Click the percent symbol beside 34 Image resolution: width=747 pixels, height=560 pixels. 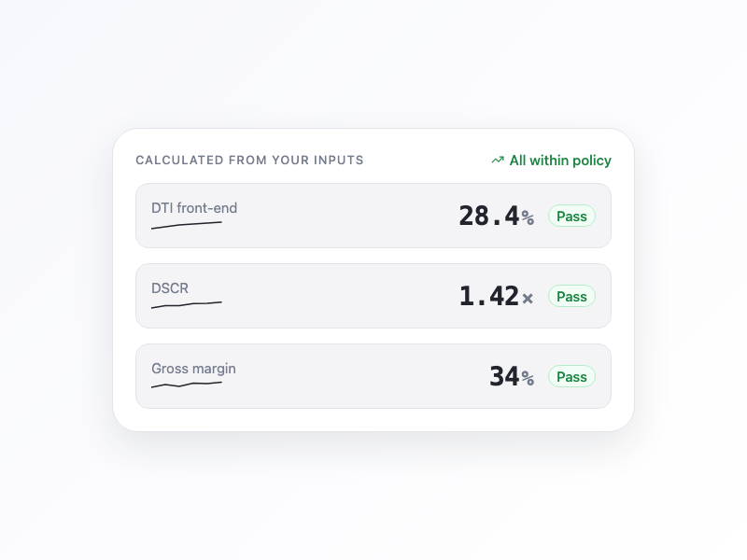point(528,378)
